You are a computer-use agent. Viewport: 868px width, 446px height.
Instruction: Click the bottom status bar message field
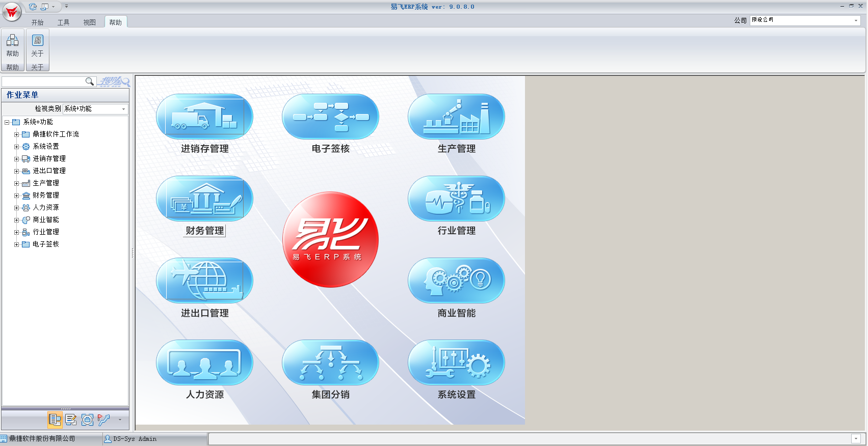pyautogui.click(x=530, y=439)
